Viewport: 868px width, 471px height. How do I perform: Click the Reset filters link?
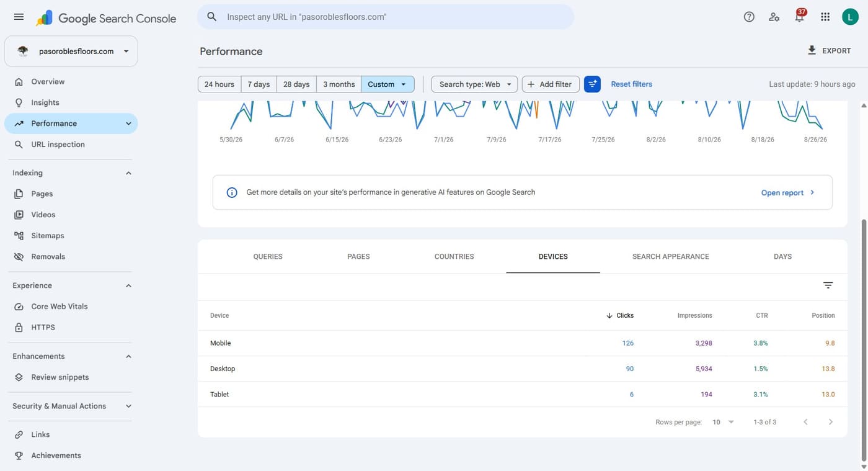pyautogui.click(x=631, y=84)
